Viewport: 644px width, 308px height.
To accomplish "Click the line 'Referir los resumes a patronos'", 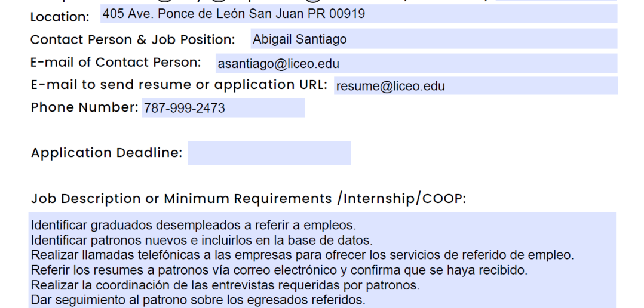I will click(280, 270).
